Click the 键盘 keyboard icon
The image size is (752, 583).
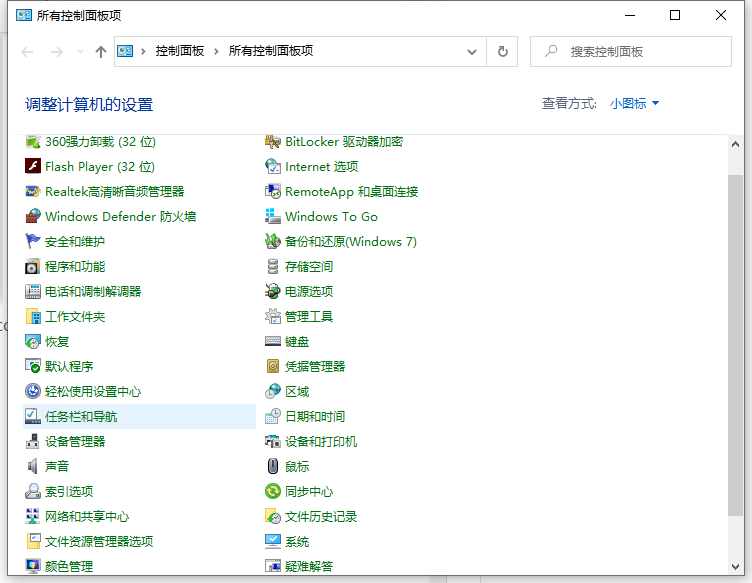pyautogui.click(x=273, y=342)
